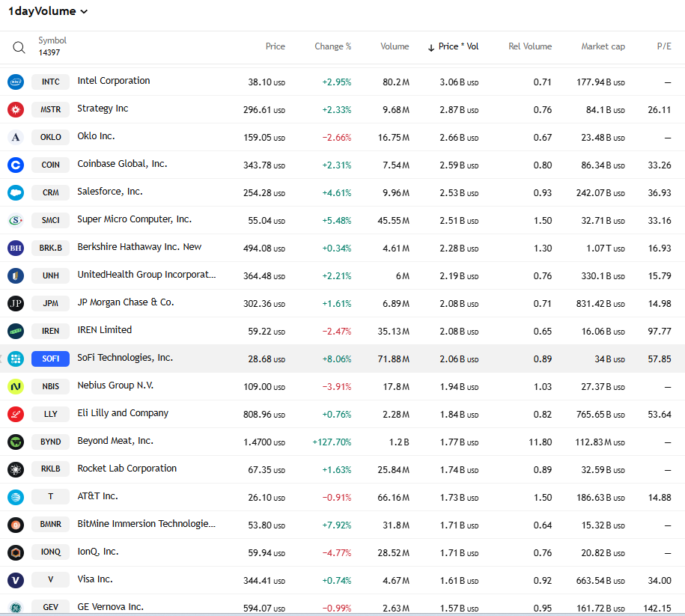
Task: Click Berkshire Hathaway's 1.07 T market cap
Action: [x=606, y=248]
